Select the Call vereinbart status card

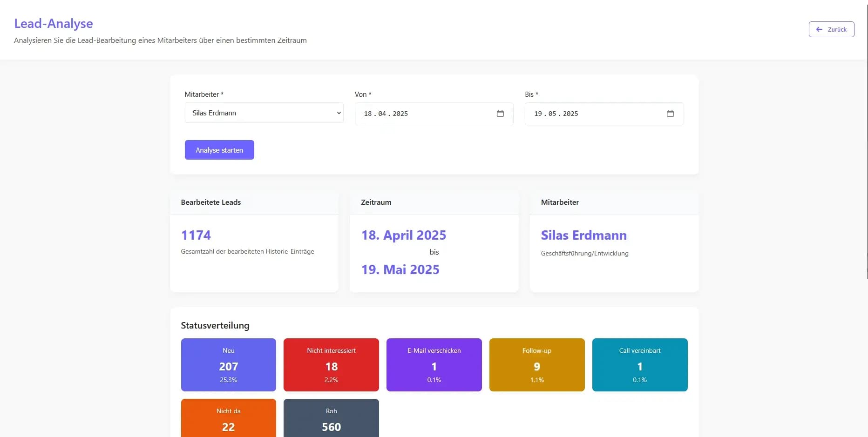pyautogui.click(x=639, y=365)
